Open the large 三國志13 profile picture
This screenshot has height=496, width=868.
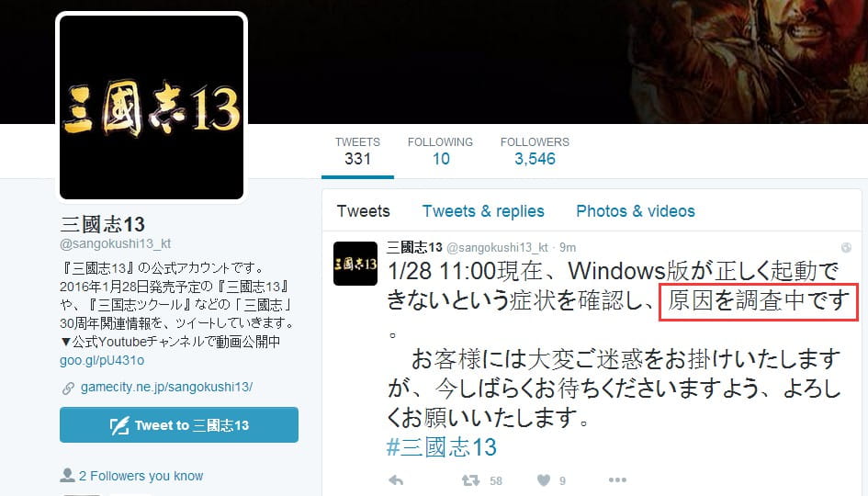pyautogui.click(x=152, y=107)
